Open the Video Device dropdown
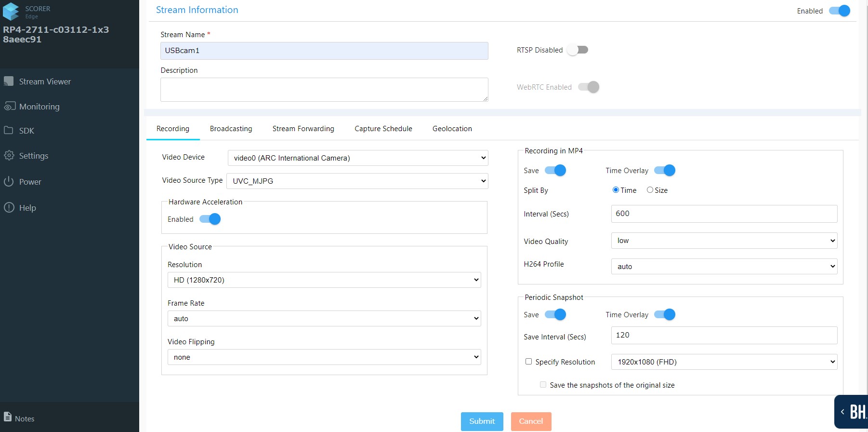Screen dimensions: 868x432 357,158
